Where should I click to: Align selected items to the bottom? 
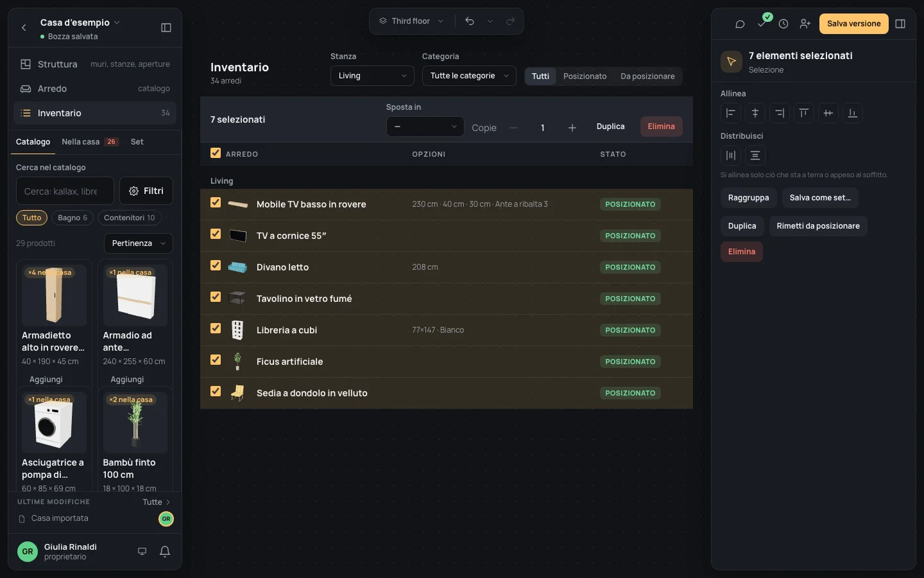pos(853,113)
